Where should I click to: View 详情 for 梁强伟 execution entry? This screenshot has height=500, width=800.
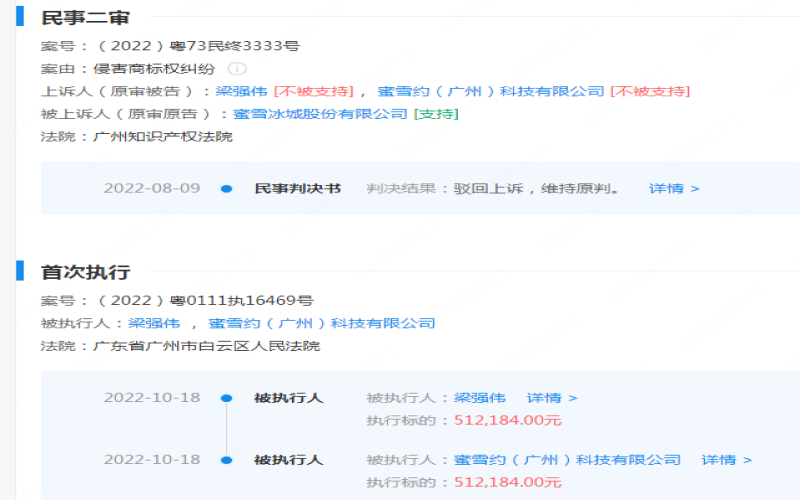tap(552, 397)
